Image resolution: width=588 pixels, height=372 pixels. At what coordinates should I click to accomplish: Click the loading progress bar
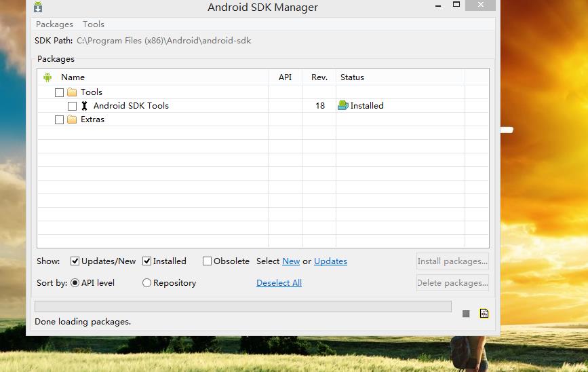tap(243, 306)
